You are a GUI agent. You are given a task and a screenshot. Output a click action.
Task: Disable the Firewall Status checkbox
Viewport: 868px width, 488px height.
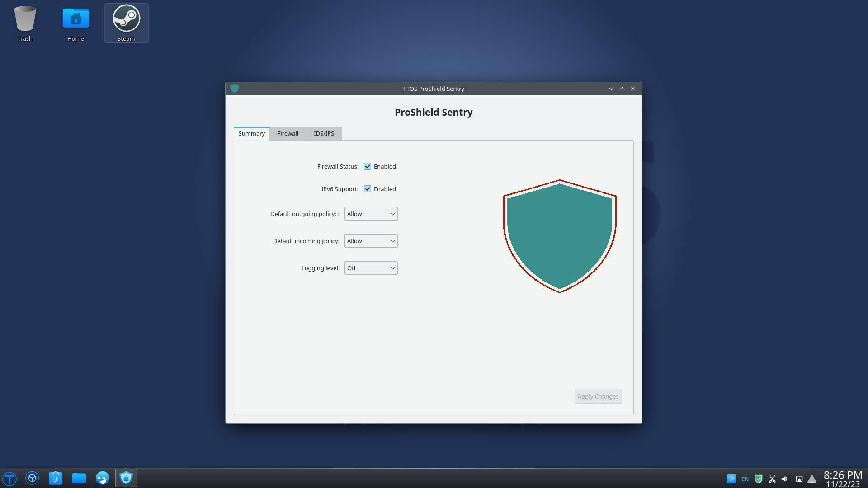pyautogui.click(x=368, y=166)
